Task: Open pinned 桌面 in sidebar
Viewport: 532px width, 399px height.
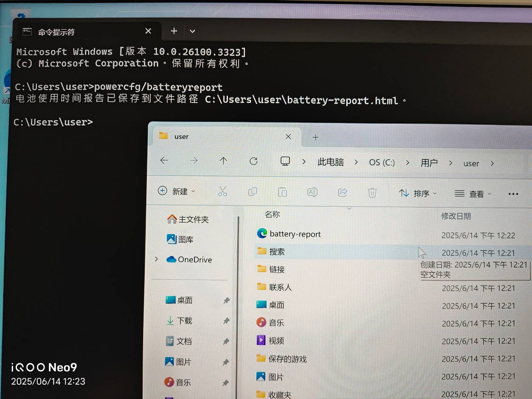Action: pos(179,300)
